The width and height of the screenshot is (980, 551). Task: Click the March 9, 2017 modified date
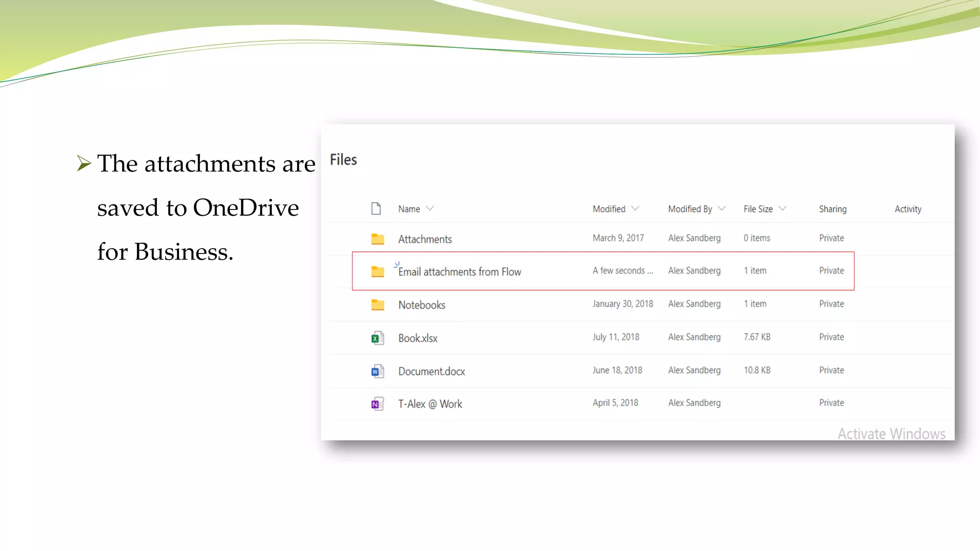[x=618, y=238]
